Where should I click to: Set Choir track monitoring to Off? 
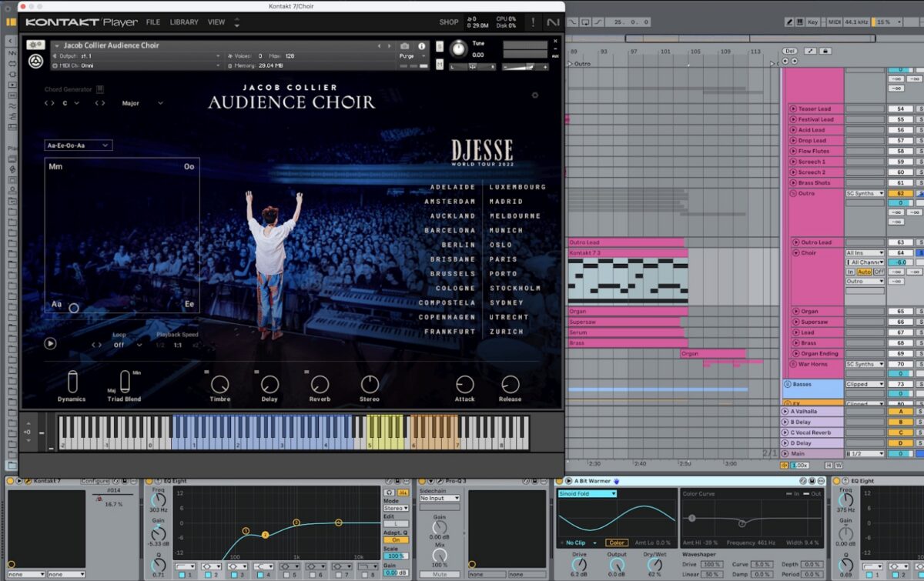pyautogui.click(x=879, y=272)
